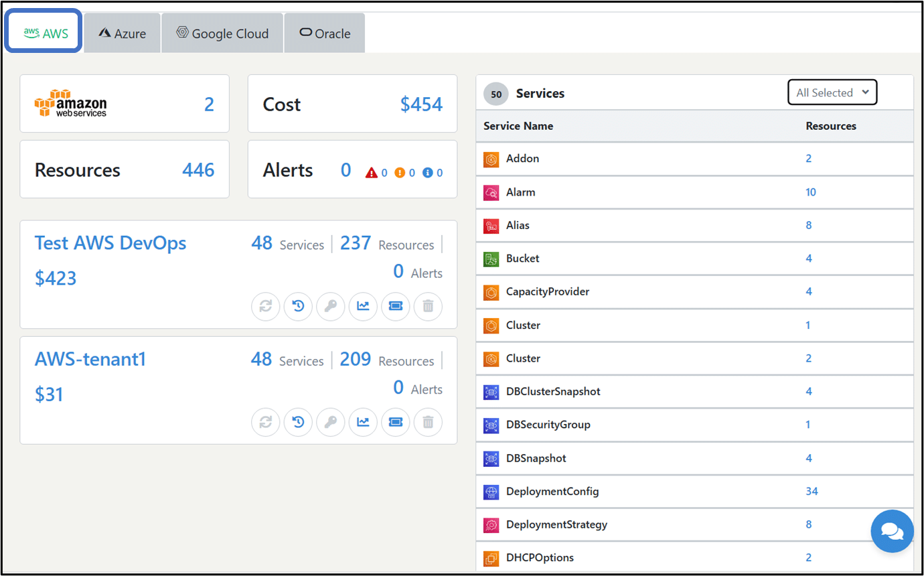Screen dimensions: 924x576
Task: Switch to the Google Cloud tab
Action: (x=222, y=33)
